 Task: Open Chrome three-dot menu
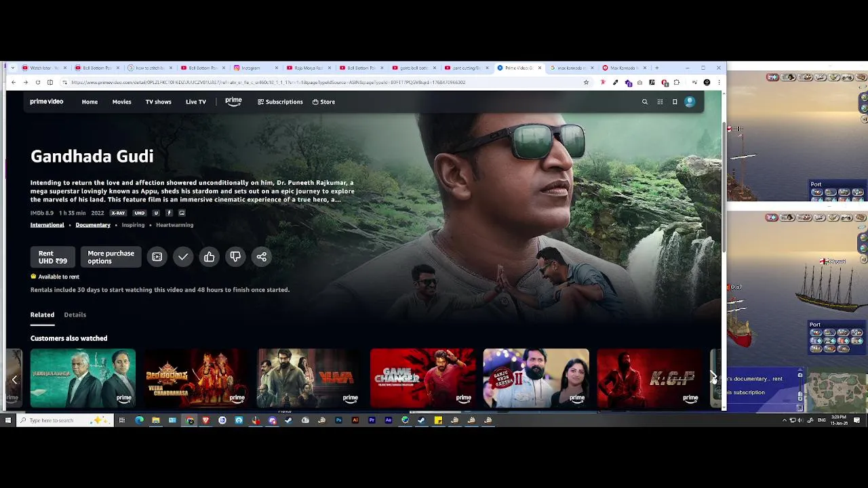point(719,82)
